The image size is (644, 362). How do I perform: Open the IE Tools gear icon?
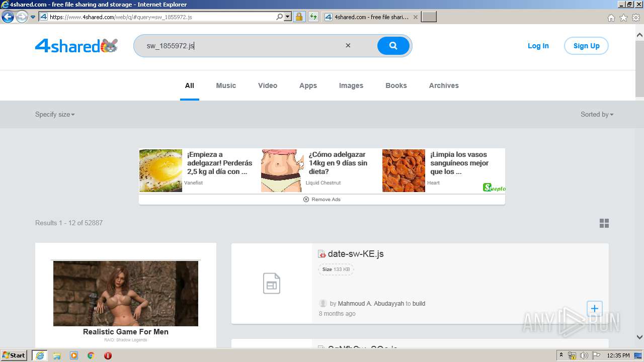click(x=636, y=18)
